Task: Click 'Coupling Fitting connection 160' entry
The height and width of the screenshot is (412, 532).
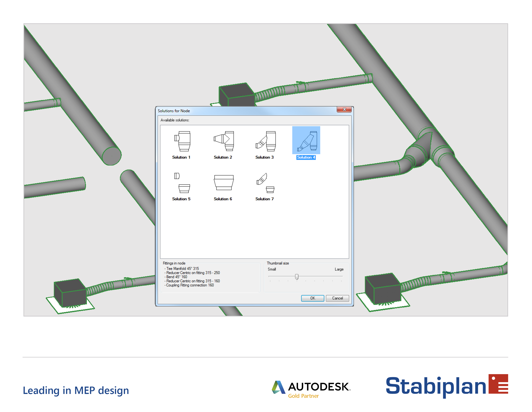Action: tap(190, 285)
